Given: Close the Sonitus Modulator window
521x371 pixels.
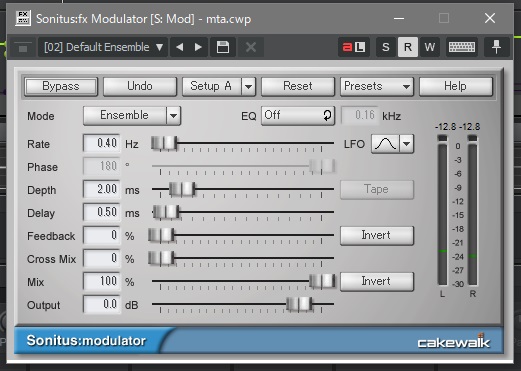Looking at the screenshot, I should (490, 18).
